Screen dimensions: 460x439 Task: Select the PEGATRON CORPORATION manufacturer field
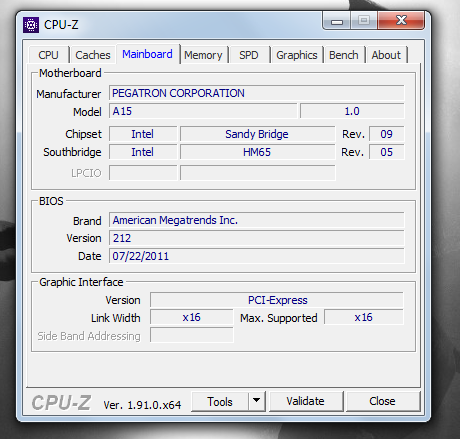[257, 93]
